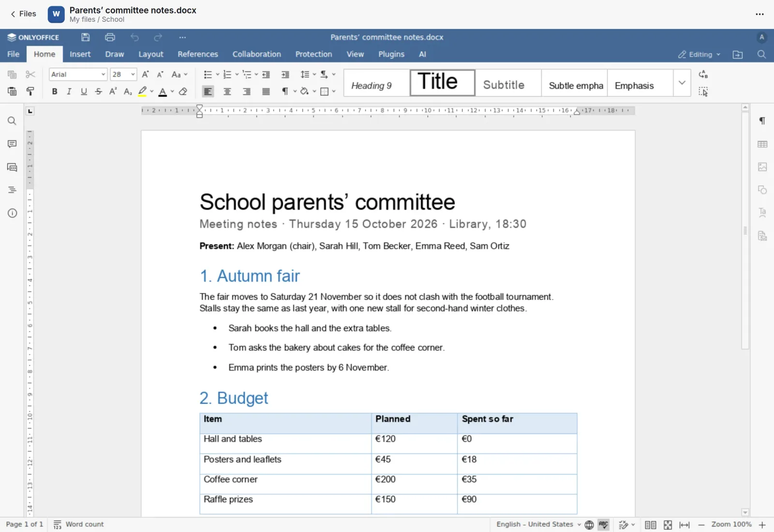Open Table settings in right sidebar
Viewport: 774px width, 532px height.
[762, 144]
